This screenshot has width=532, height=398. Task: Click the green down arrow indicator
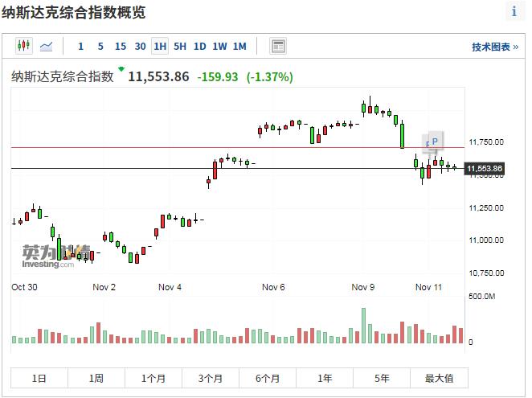pyautogui.click(x=121, y=70)
